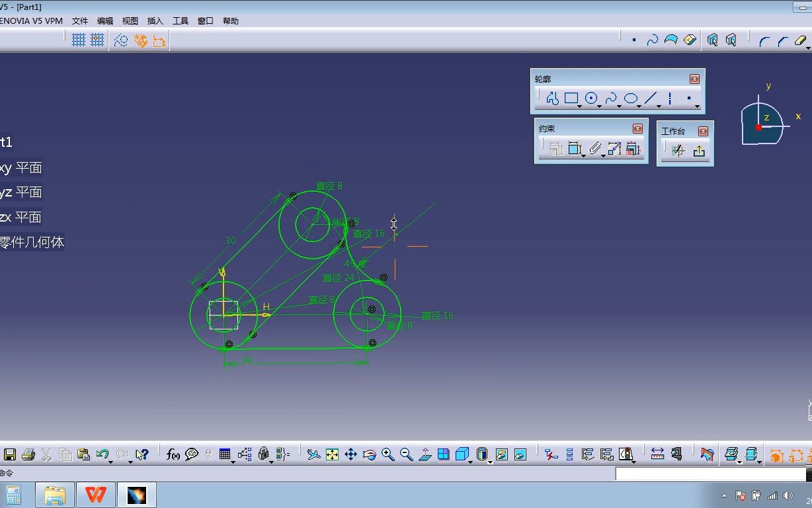The height and width of the screenshot is (508, 812).
Task: Select the Rectangle tool in 轮廓 toolbar
Action: click(571, 99)
